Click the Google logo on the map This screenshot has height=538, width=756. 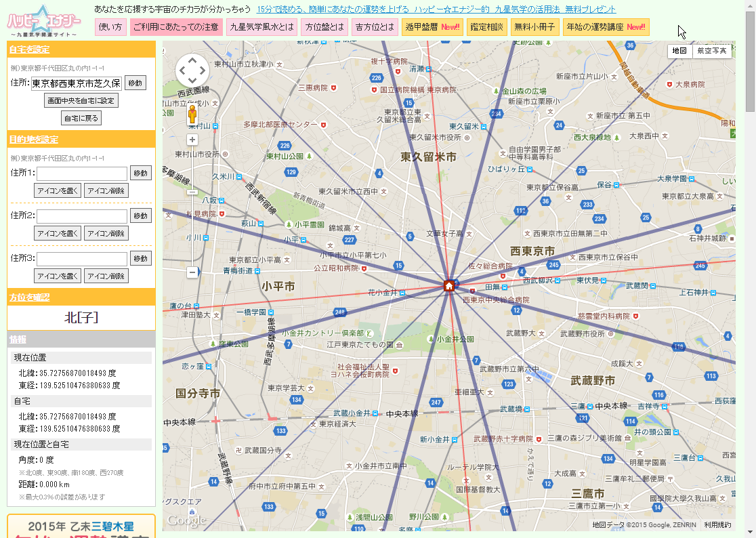(x=186, y=520)
